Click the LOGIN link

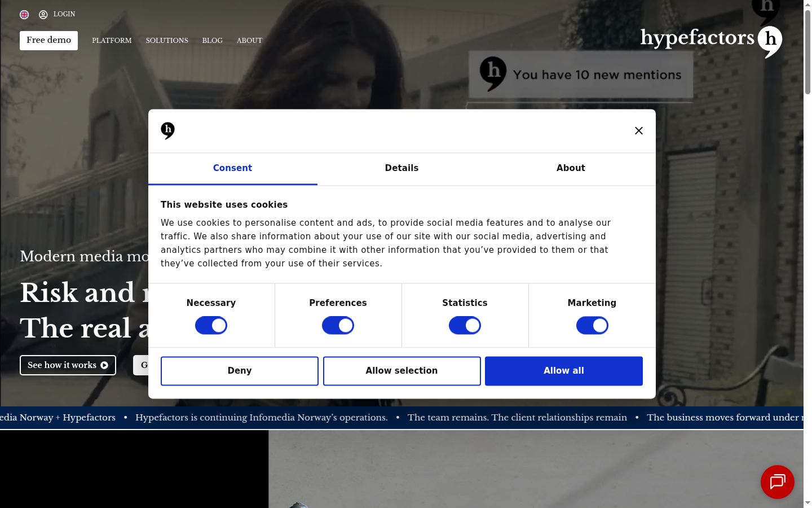click(64, 14)
